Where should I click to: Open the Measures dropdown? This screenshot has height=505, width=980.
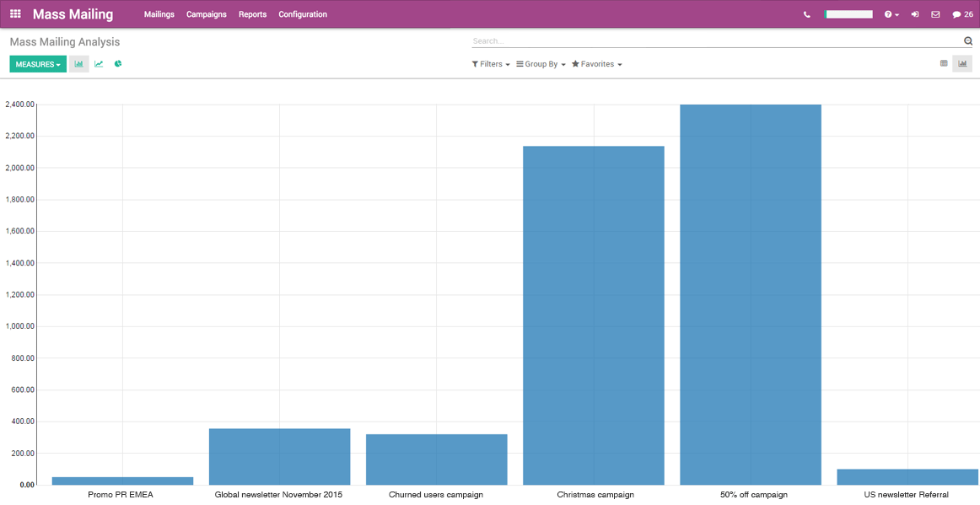(37, 63)
